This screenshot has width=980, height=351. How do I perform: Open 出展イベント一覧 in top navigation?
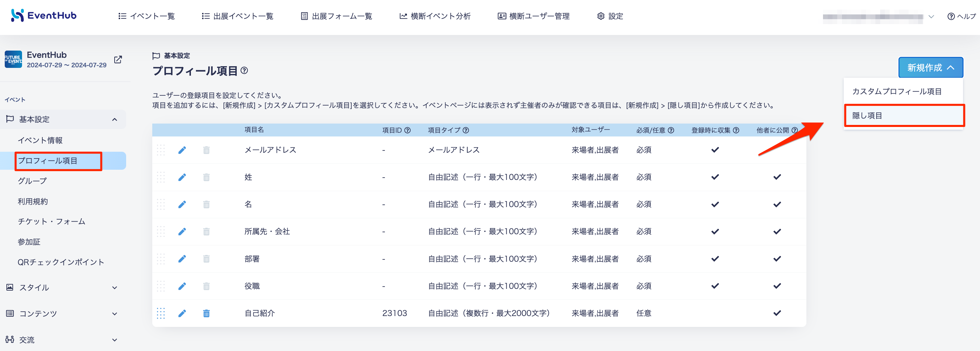point(237,16)
